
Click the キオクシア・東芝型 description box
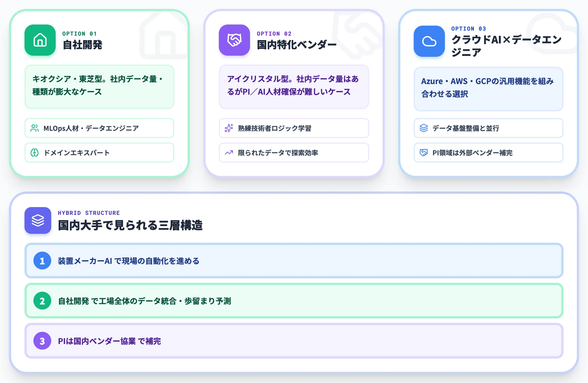tap(99, 87)
